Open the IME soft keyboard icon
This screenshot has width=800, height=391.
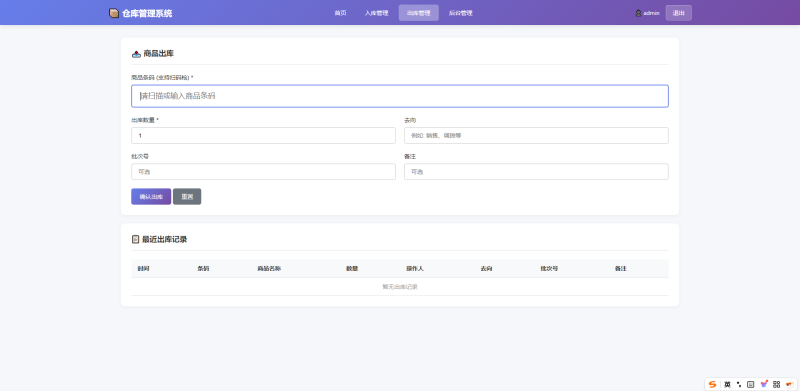click(x=751, y=384)
